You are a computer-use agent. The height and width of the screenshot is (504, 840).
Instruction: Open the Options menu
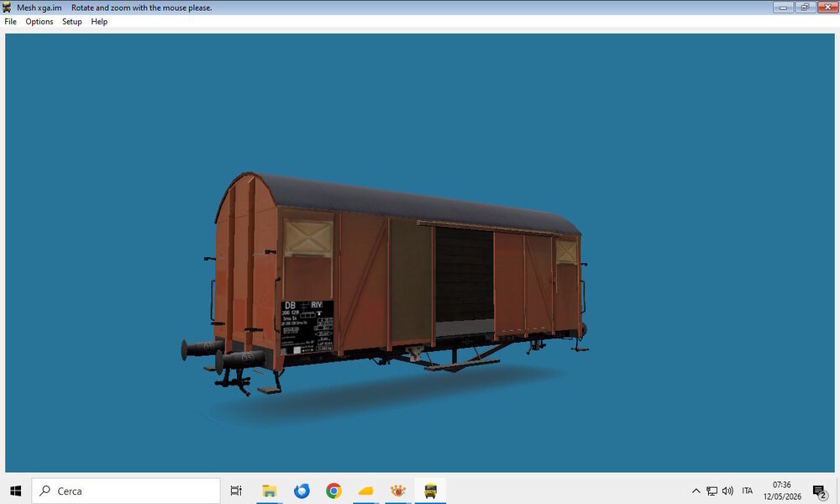pos(39,22)
